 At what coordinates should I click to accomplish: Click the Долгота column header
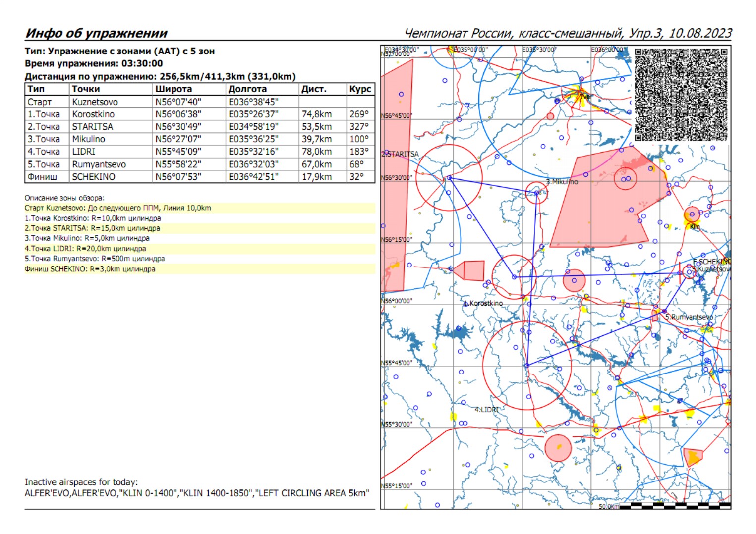[x=247, y=89]
